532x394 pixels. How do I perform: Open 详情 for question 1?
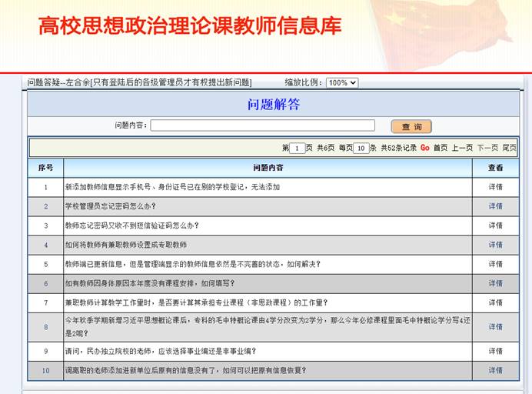tap(495, 187)
